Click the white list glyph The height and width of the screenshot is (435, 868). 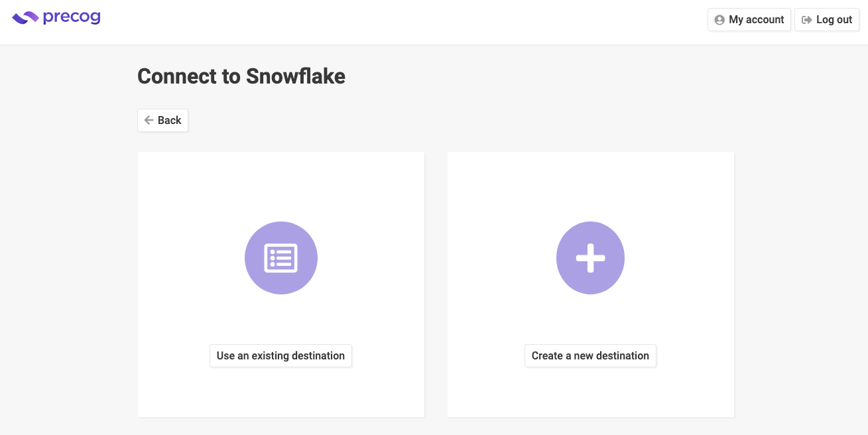[x=281, y=258]
